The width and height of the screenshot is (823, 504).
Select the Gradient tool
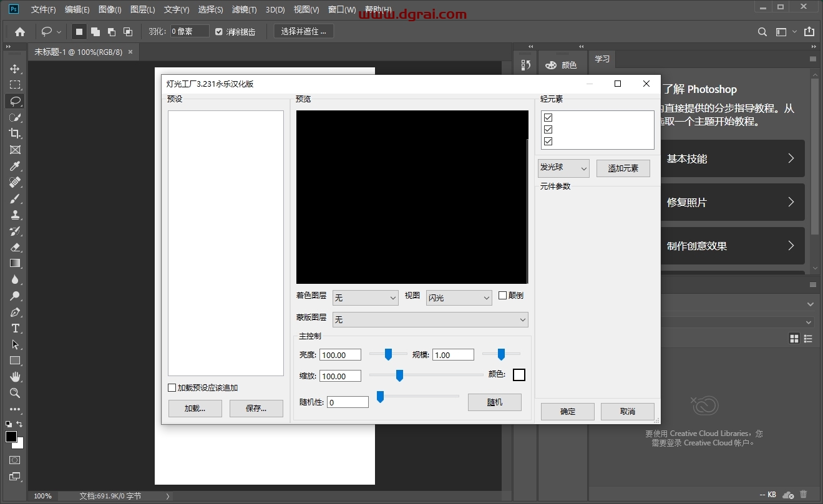15,263
